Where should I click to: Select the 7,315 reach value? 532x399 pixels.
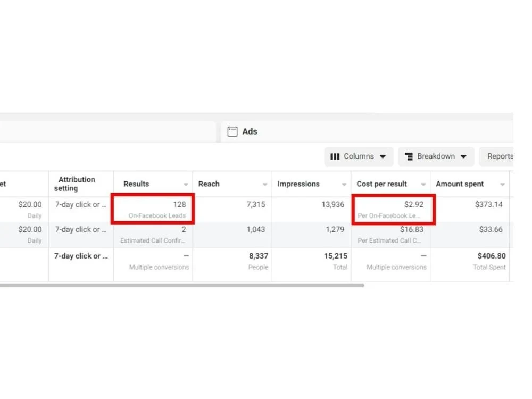pos(256,204)
